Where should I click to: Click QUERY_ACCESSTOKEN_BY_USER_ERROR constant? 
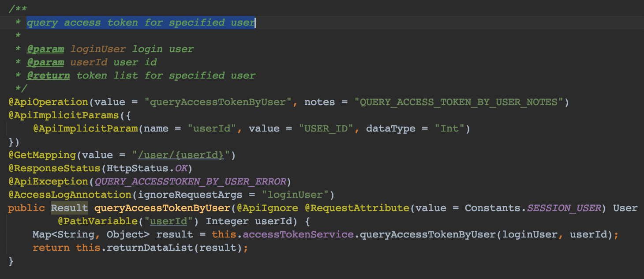point(190,181)
